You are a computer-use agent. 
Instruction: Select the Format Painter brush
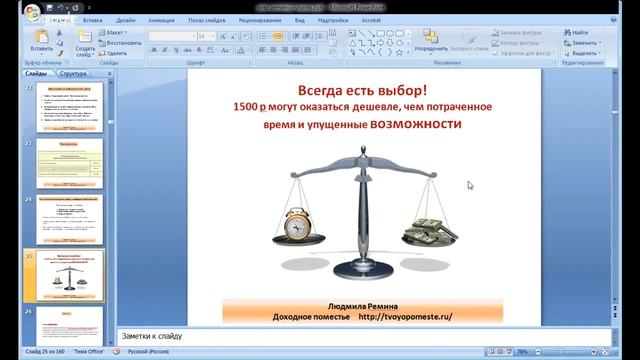[60, 53]
